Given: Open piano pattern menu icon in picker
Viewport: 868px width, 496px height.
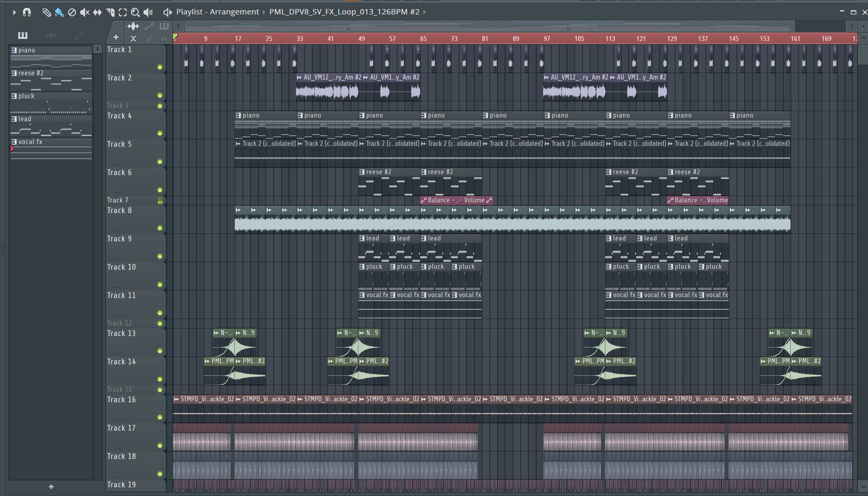Looking at the screenshot, I should click(14, 50).
